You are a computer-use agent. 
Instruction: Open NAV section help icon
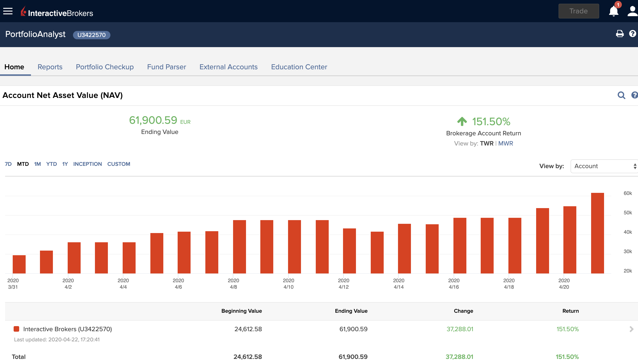click(634, 95)
